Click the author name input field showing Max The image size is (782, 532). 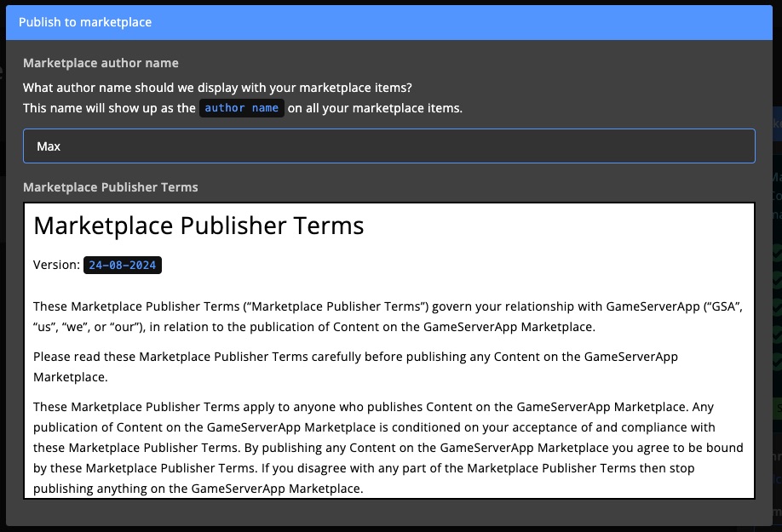[389, 146]
